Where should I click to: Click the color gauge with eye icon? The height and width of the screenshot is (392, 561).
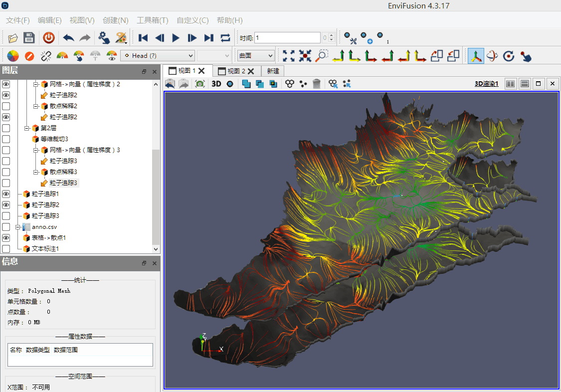(112, 56)
